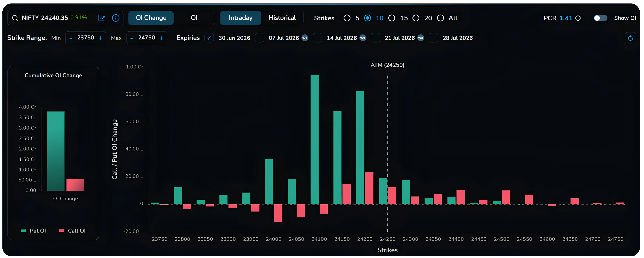Image resolution: width=644 pixels, height=258 pixels.
Task: Click the cumulative Call OI red bar
Action: click(75, 185)
